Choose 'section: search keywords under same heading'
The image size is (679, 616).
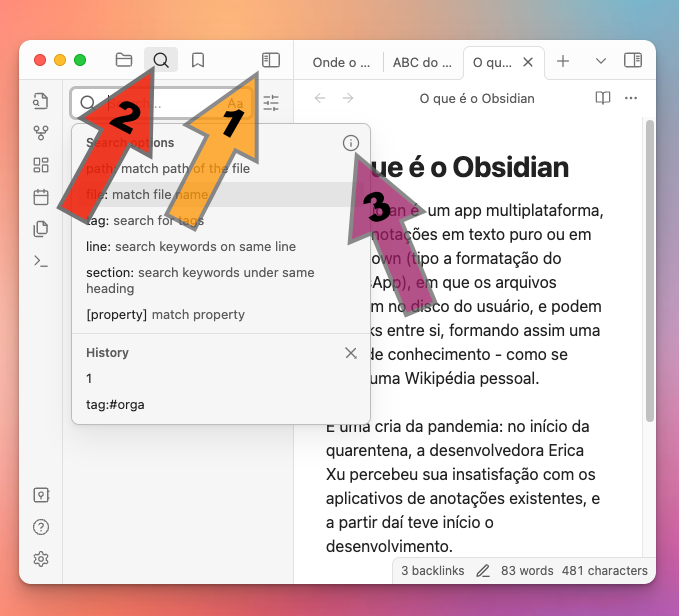221,281
